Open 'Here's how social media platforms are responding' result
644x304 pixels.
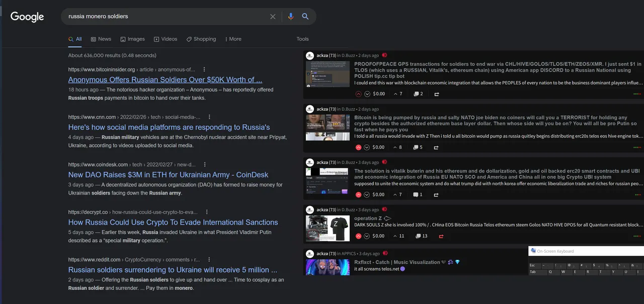(x=169, y=127)
